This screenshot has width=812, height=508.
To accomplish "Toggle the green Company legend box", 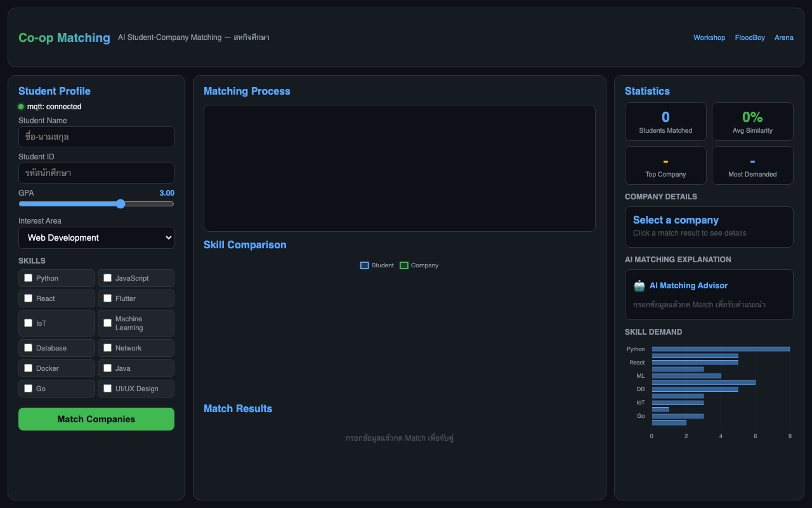I will pyautogui.click(x=404, y=265).
